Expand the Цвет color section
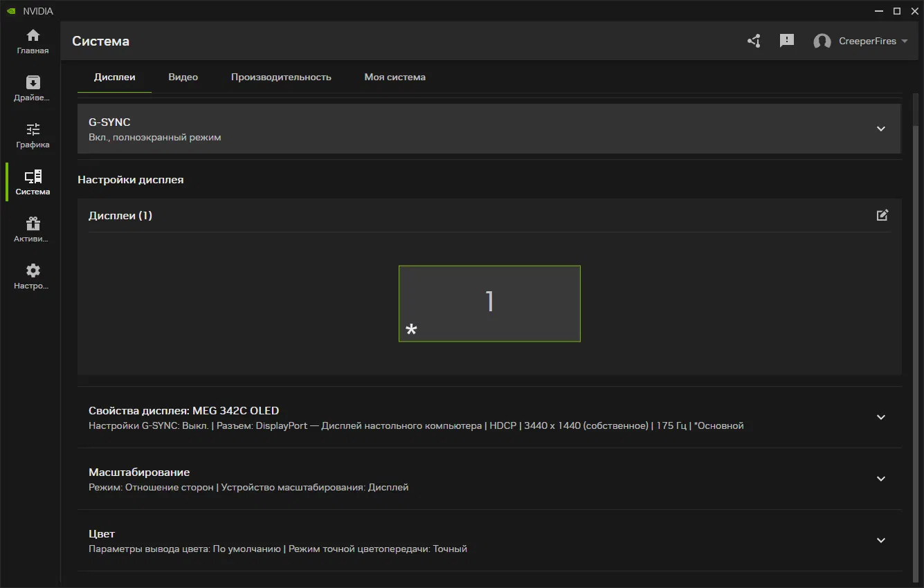 coord(880,540)
